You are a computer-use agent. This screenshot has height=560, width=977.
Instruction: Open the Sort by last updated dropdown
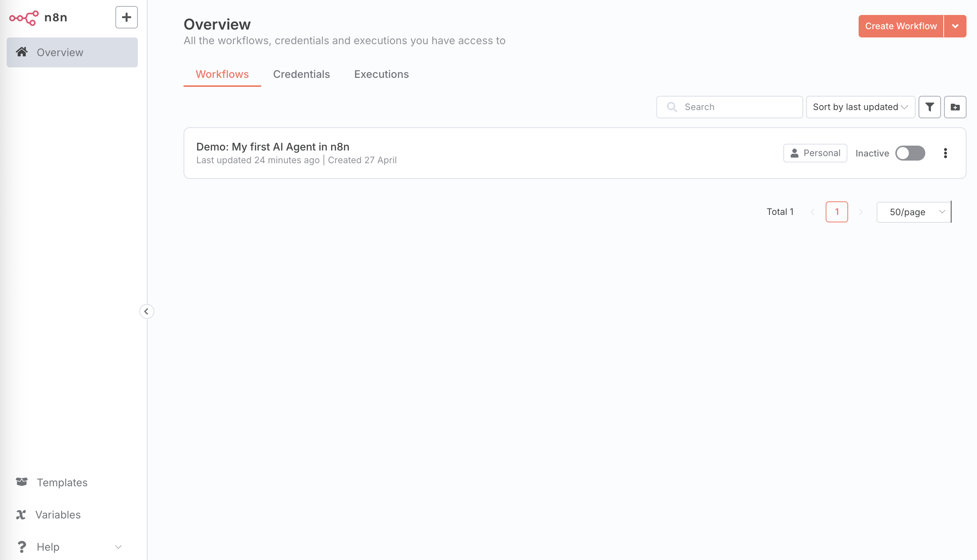tap(860, 107)
